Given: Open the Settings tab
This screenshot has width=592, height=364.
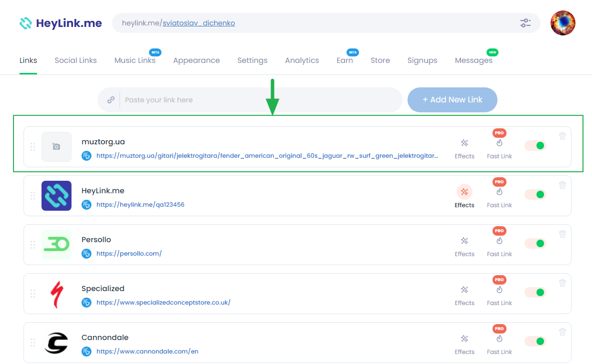Looking at the screenshot, I should 252,60.
